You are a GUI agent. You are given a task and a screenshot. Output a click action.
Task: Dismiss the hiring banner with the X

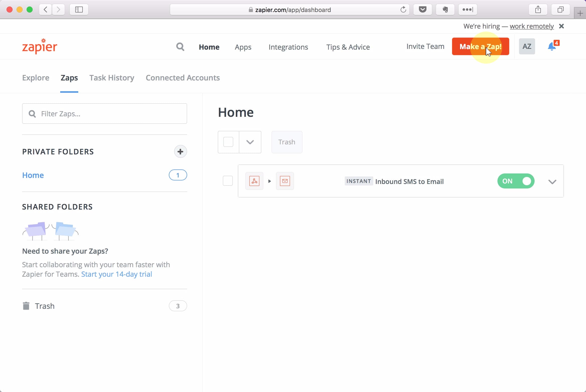[561, 26]
